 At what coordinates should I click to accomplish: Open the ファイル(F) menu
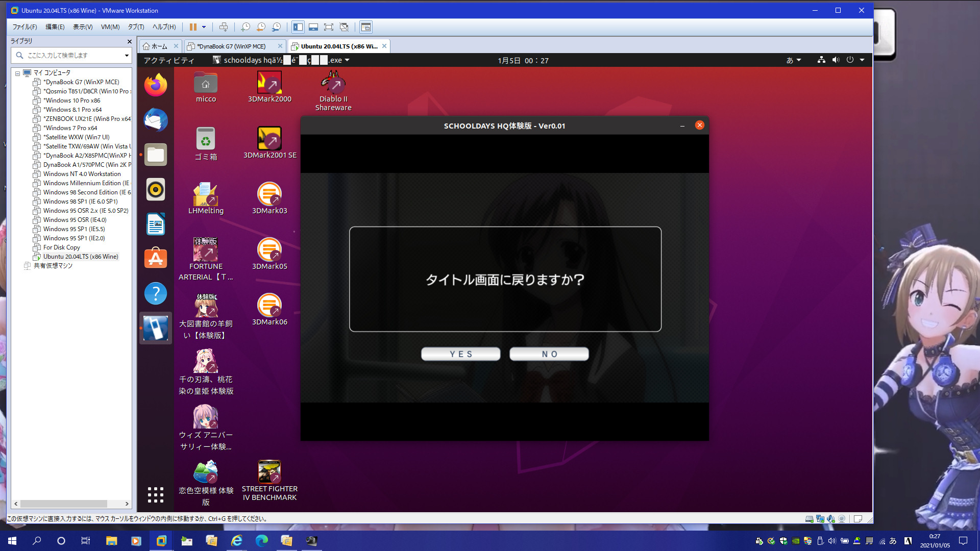24,27
